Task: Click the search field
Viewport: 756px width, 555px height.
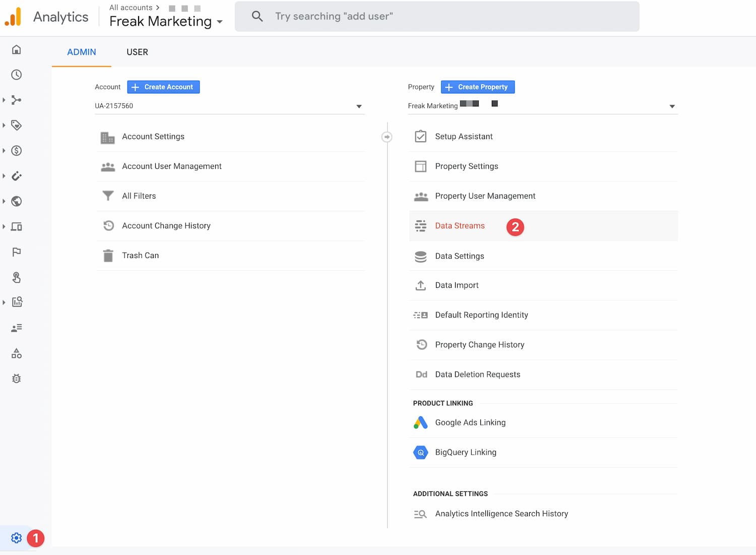Action: coord(437,16)
